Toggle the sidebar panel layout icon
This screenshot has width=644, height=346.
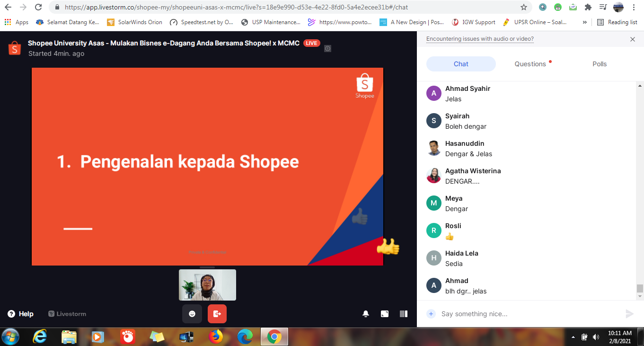point(404,314)
